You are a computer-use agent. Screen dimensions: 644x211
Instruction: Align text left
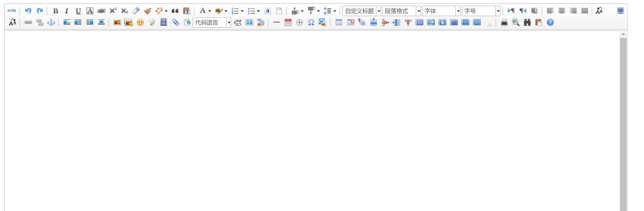click(550, 11)
